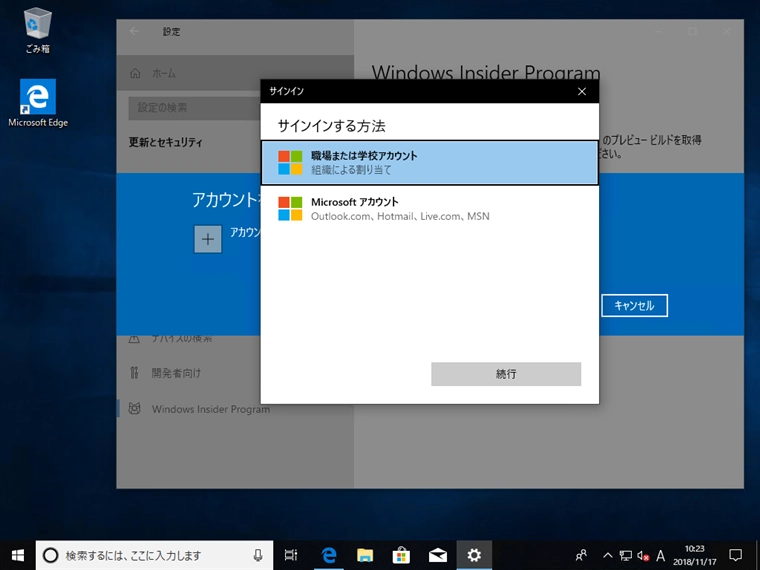Open Microsoft Store from the taskbar

[x=401, y=555]
